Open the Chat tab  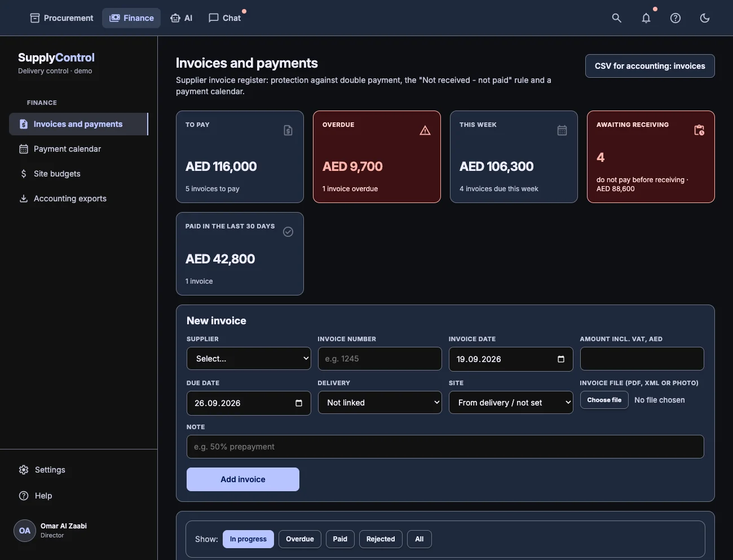click(224, 18)
